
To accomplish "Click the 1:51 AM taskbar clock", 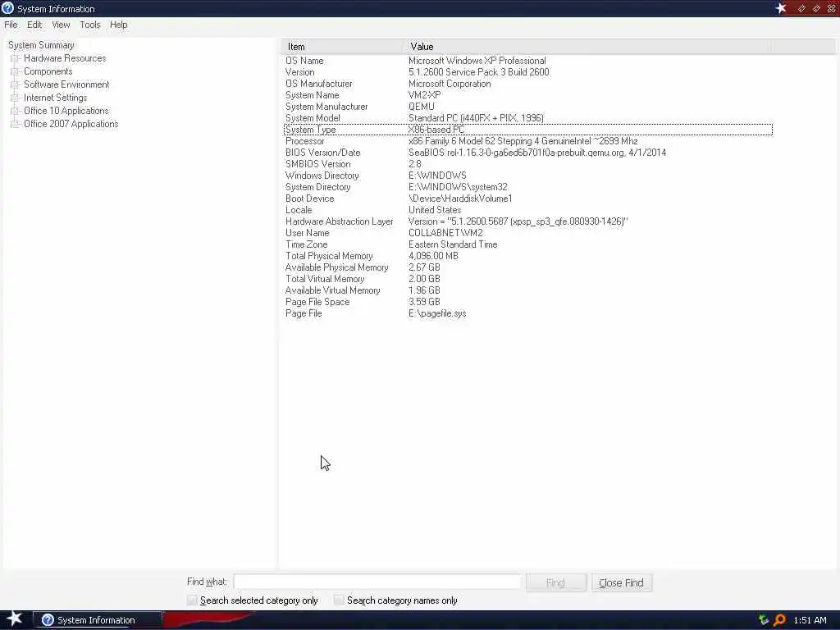I will pyautogui.click(x=810, y=620).
